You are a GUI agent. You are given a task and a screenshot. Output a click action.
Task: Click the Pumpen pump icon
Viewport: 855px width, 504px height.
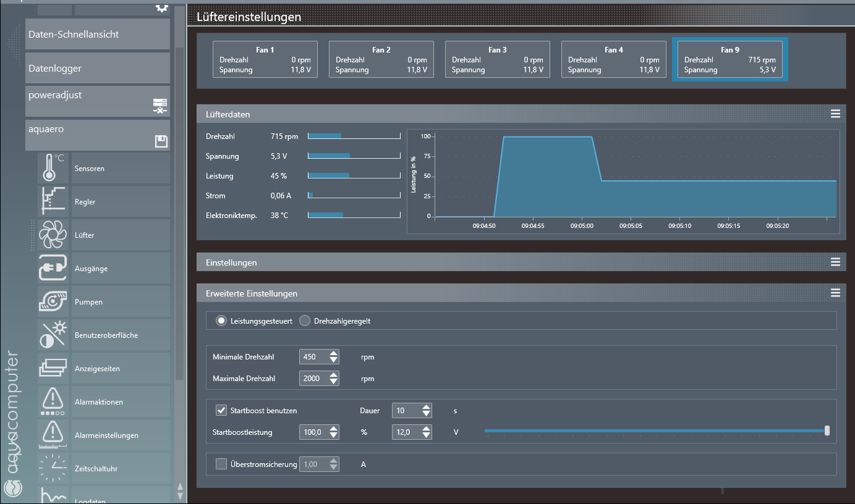click(53, 301)
